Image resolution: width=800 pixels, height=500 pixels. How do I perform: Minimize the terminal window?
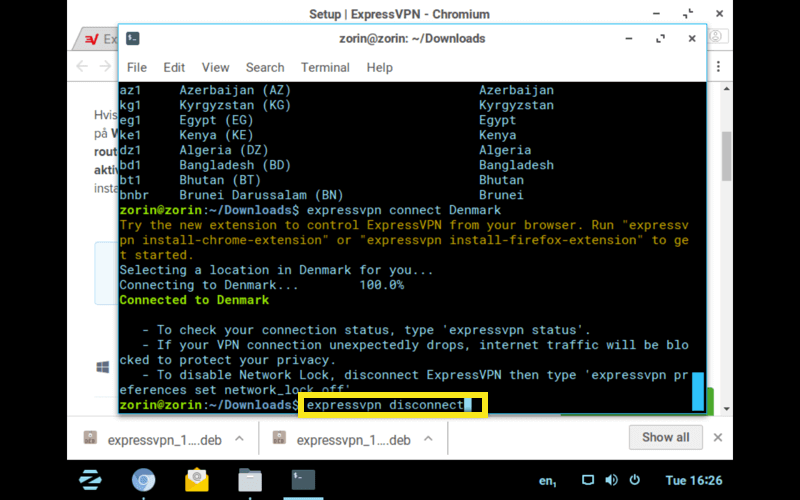(629, 39)
